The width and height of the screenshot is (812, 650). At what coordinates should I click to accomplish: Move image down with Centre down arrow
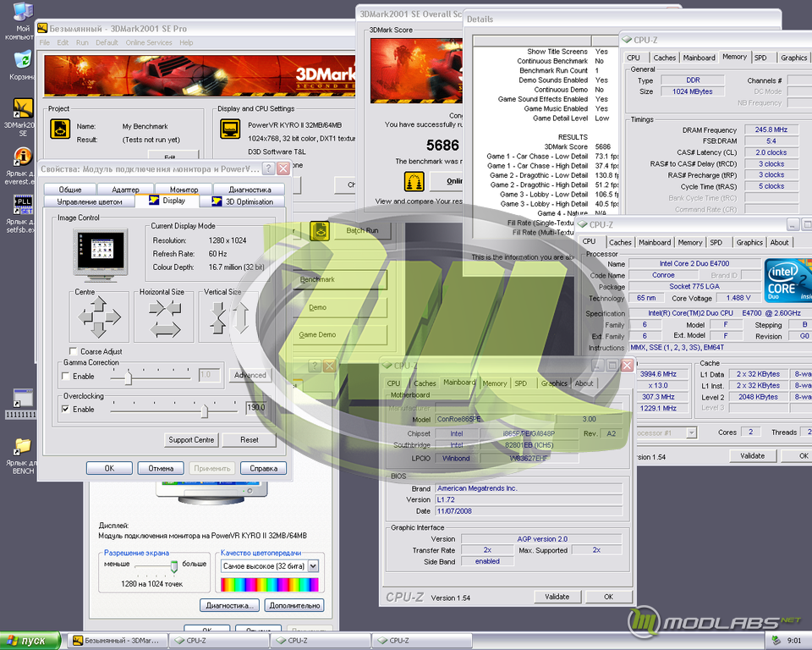point(99,329)
